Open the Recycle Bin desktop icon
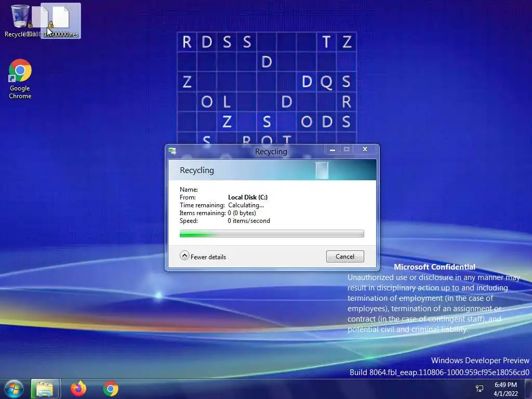532x399 pixels. pyautogui.click(x=20, y=20)
